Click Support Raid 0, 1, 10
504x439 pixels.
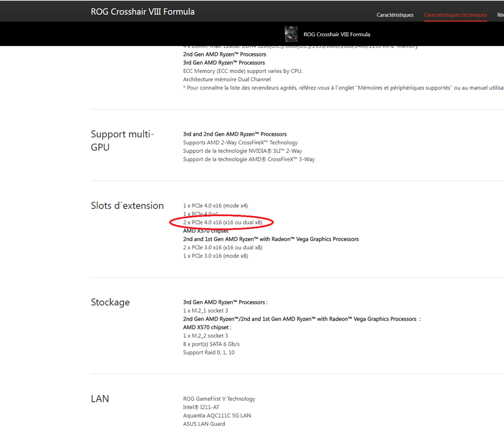[208, 352]
